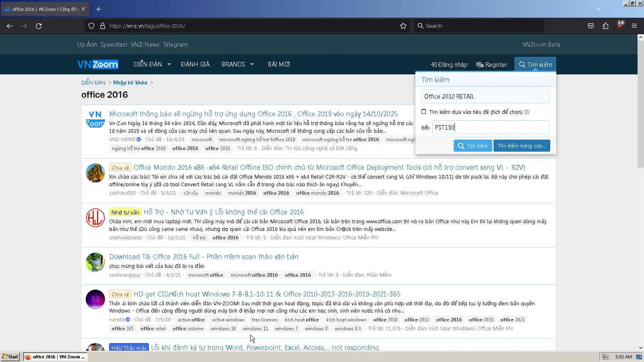Screen dimensions: 644x362
Task: Open the VNZ-News link
Action: click(x=145, y=45)
